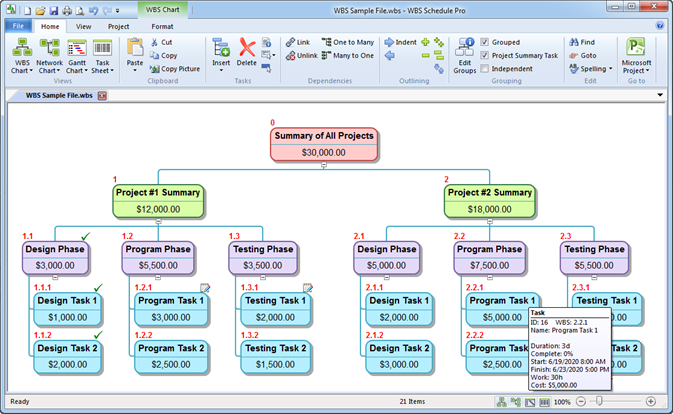Insert a new task with Insert icon
This screenshot has height=414, width=673.
point(221,48)
